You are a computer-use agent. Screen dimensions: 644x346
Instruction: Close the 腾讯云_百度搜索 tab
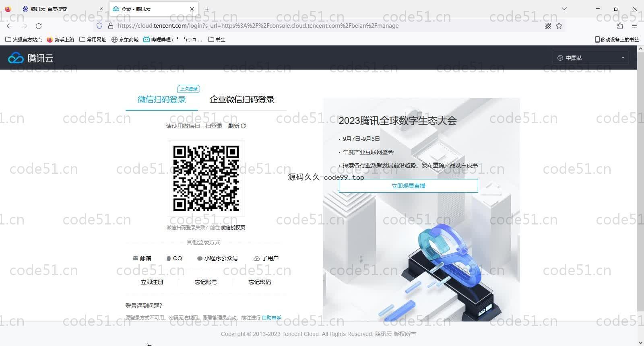pos(101,9)
